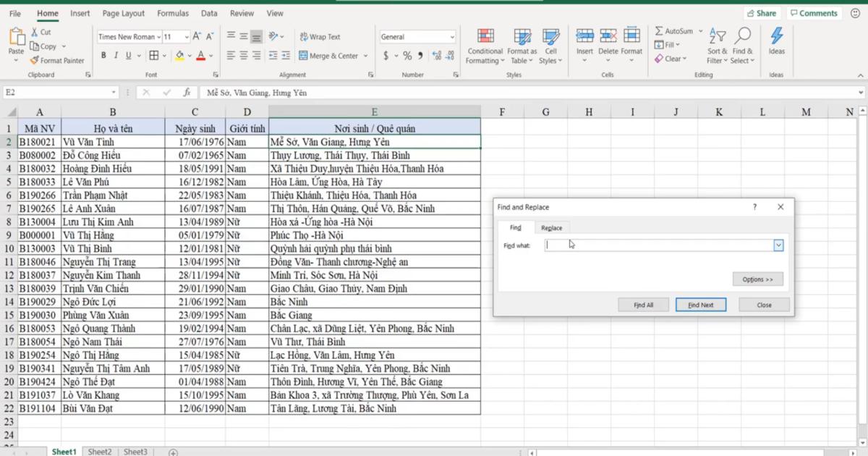Click Increase Decimal icon

436,56
